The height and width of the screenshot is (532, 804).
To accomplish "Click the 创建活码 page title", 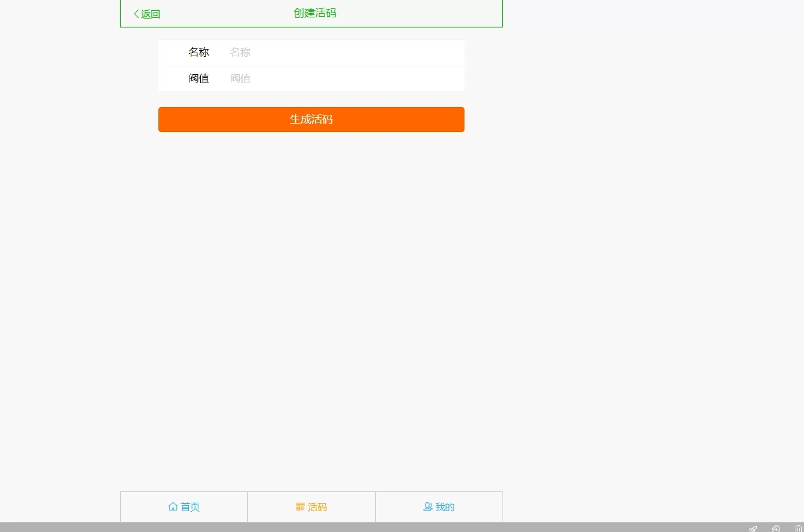I will click(314, 13).
